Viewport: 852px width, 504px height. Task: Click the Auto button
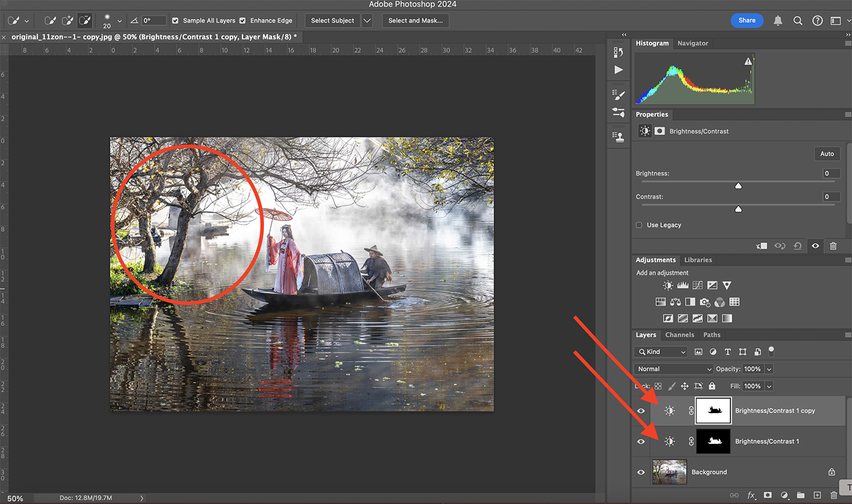tap(827, 153)
